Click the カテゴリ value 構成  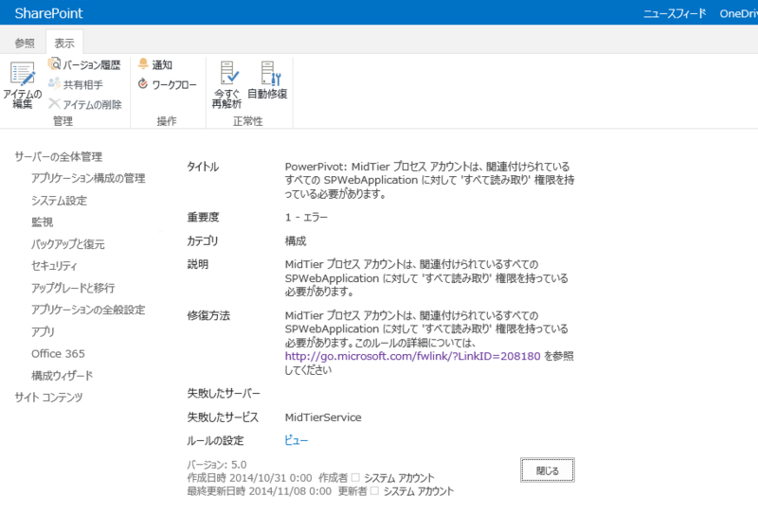pyautogui.click(x=296, y=240)
